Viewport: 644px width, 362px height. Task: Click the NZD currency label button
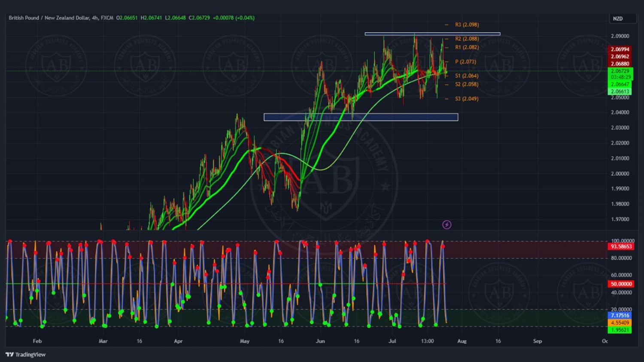click(x=623, y=18)
